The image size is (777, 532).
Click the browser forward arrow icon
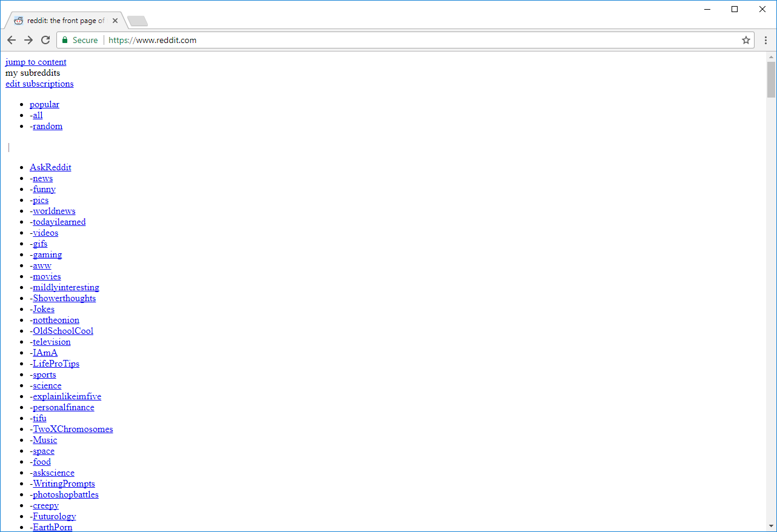tap(28, 40)
